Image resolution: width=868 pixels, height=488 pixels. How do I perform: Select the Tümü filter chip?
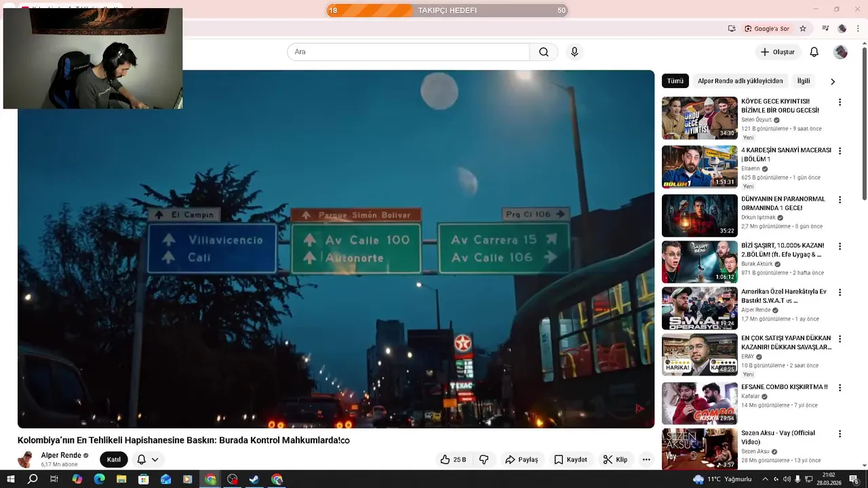[675, 81]
